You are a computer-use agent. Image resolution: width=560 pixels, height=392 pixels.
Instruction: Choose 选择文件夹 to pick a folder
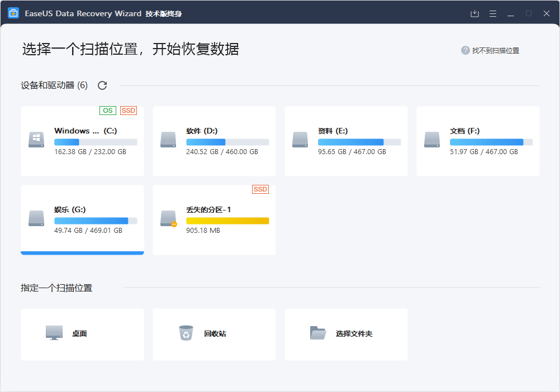click(x=346, y=334)
